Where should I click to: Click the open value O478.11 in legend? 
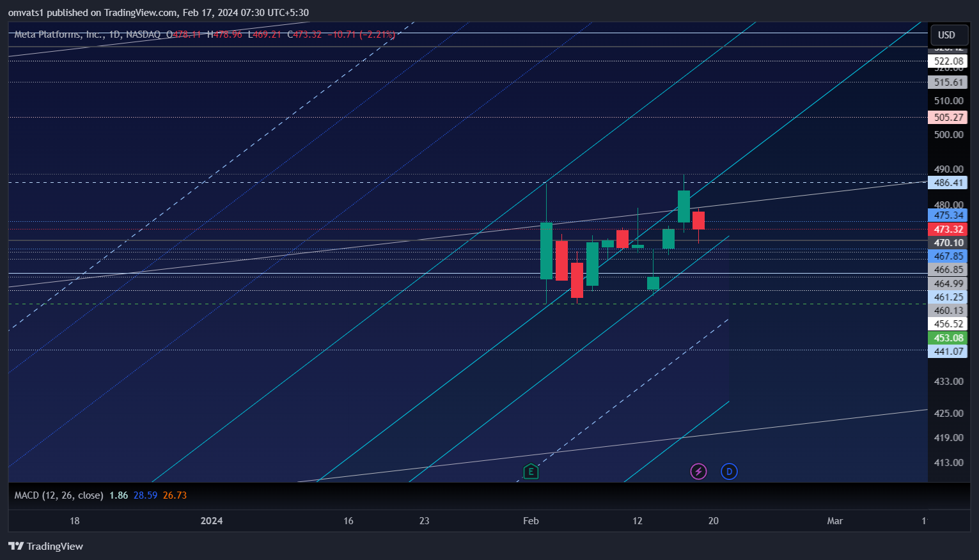click(184, 35)
